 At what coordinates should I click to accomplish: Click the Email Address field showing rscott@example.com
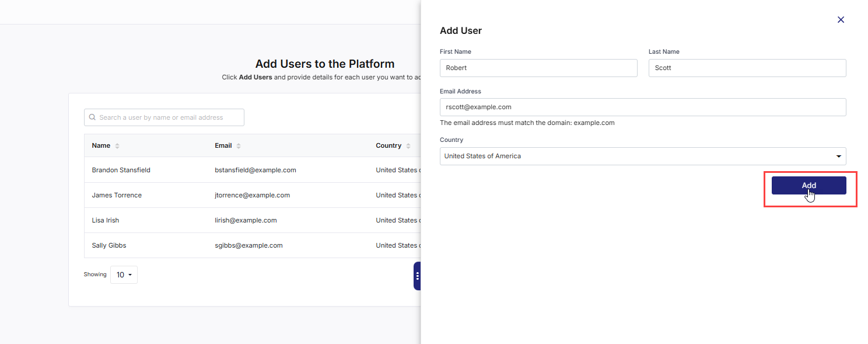coord(642,107)
